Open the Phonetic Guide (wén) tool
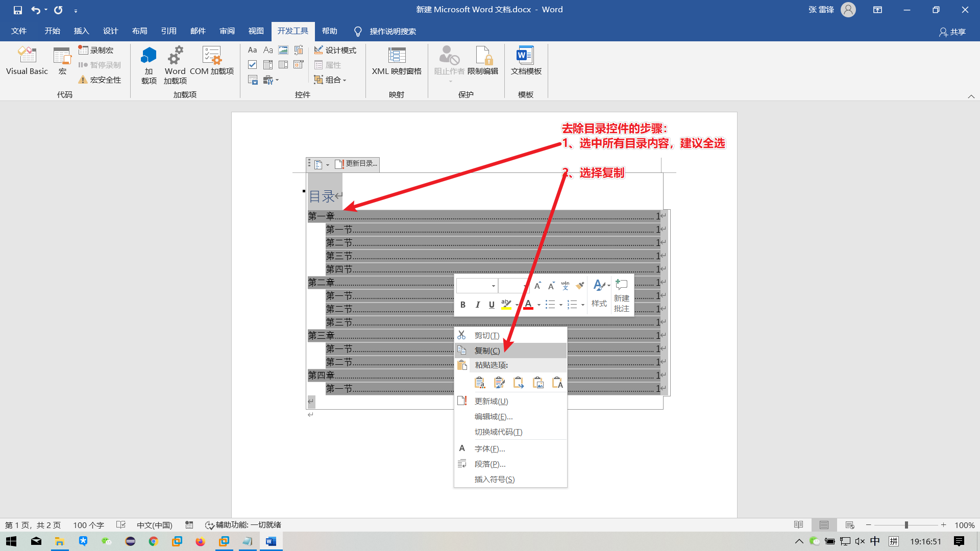Viewport: 980px width, 551px height. pyautogui.click(x=565, y=286)
